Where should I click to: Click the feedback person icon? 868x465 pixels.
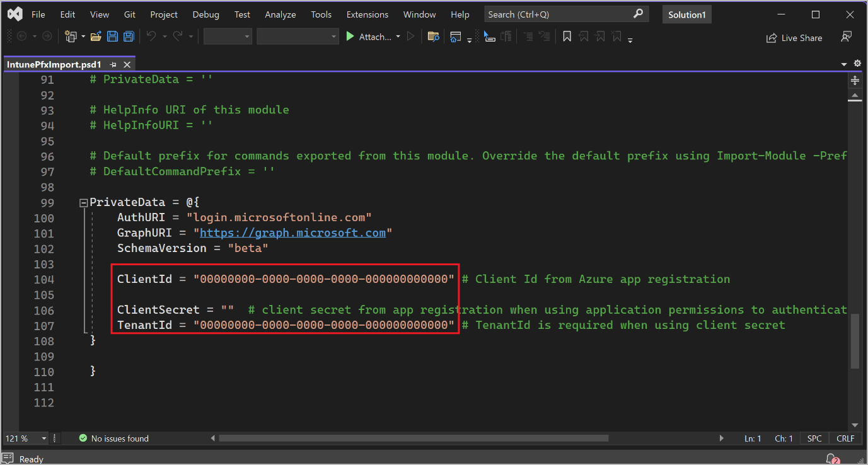[847, 37]
